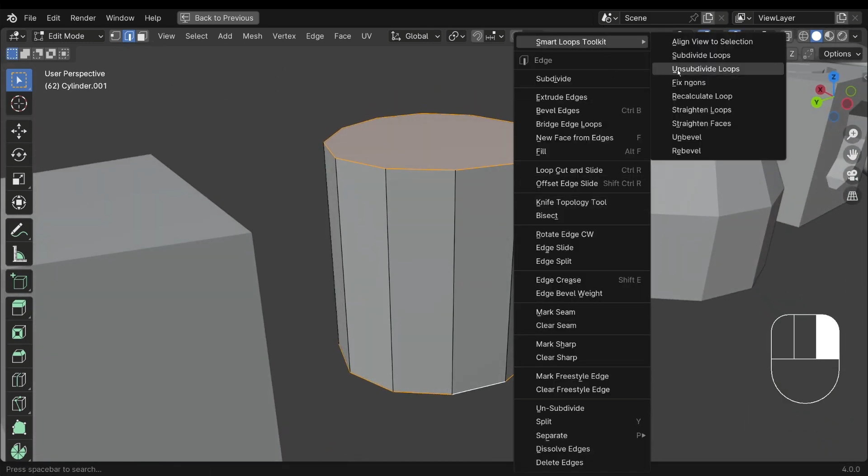The width and height of the screenshot is (868, 476).
Task: Switch to vertex select mode
Action: (x=116, y=36)
